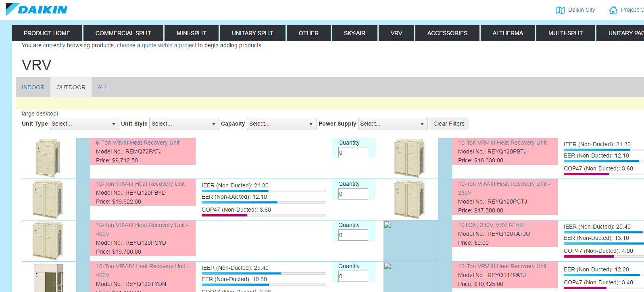Open 6-Ton VRVIII Heat Recovery Unit link
This screenshot has height=292, width=644.
point(138,143)
